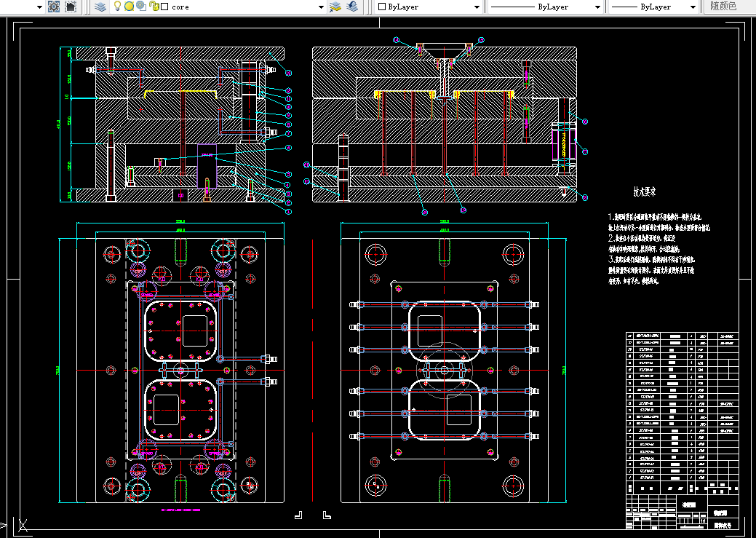Viewport: 756px width, 538px height.
Task: Click the parts list table in drawing
Action: tap(683, 406)
